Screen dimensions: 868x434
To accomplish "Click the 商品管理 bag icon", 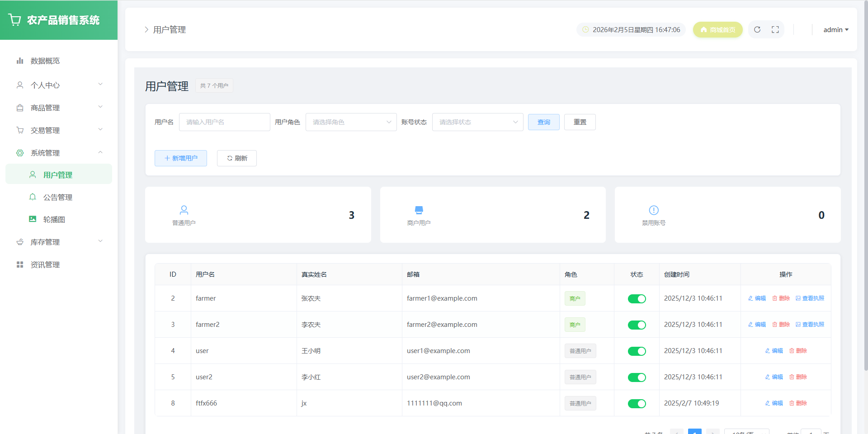I will pyautogui.click(x=20, y=108).
